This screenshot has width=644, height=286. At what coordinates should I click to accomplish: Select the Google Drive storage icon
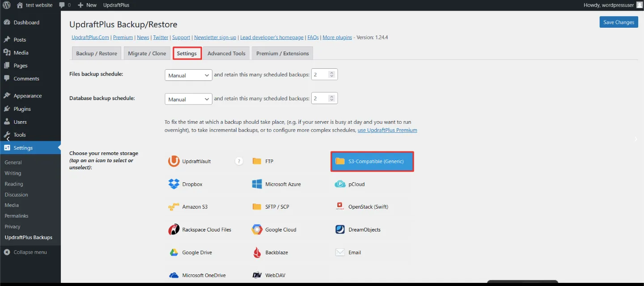(174, 252)
